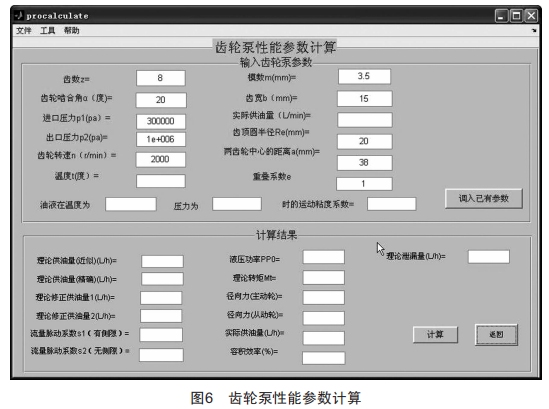This screenshot has width=549, height=409.
Task: Click the small dock arrow in the menu bar
Action: [534, 30]
